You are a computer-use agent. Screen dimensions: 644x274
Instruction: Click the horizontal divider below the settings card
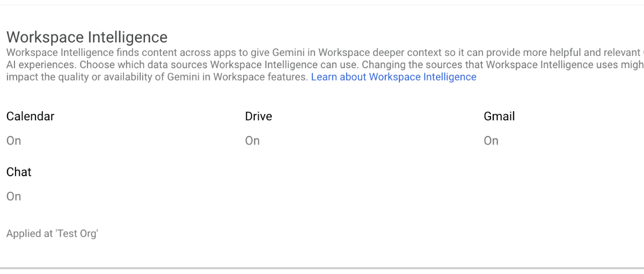coord(322,267)
